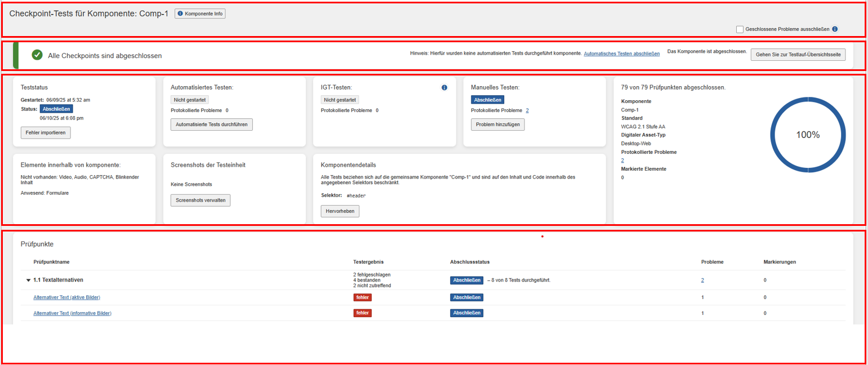Toggle Geschlossene Probleme ausschließen checkbox
This screenshot has width=868, height=365.
click(740, 29)
